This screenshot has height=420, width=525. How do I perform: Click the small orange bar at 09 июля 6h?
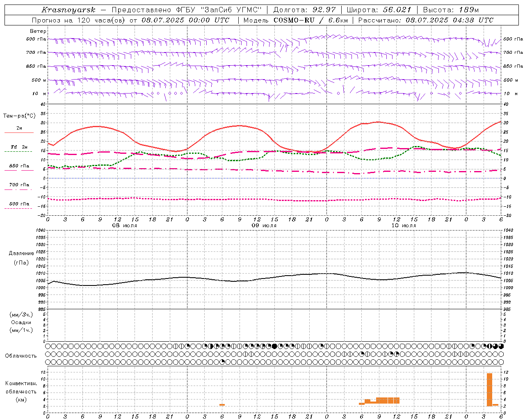click(x=222, y=405)
